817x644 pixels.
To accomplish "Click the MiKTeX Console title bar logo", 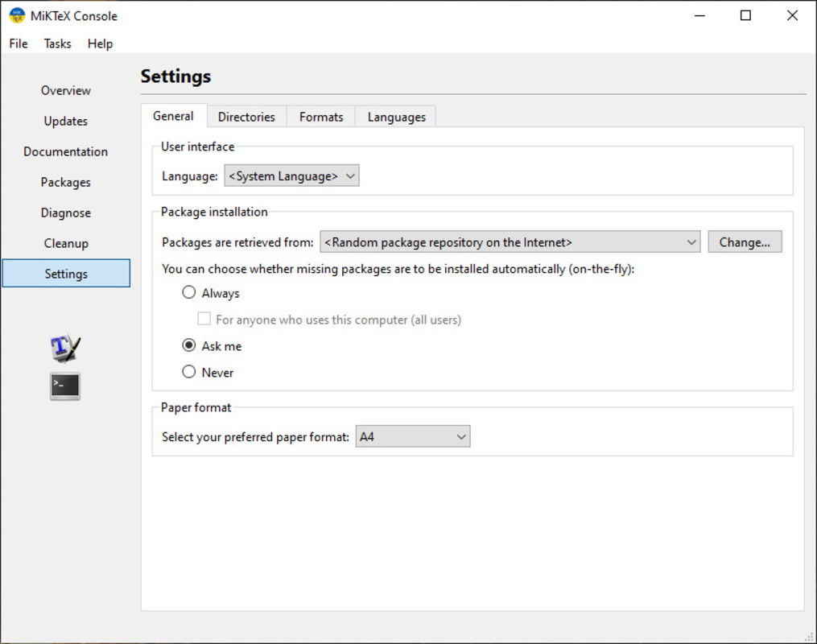I will coord(17,15).
